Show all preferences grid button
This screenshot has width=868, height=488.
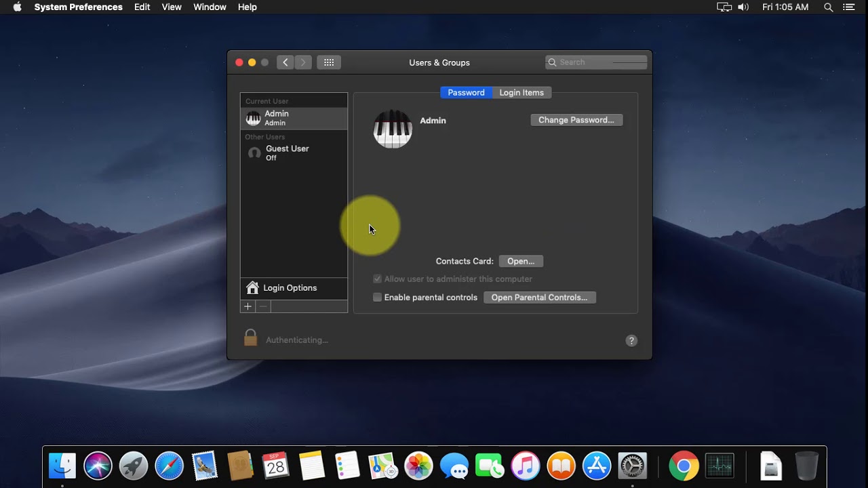(x=329, y=62)
